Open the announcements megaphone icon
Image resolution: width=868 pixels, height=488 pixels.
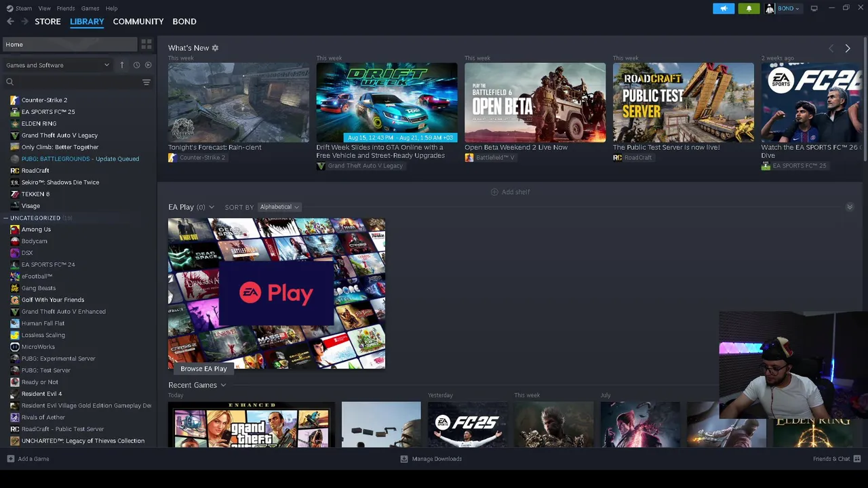[x=724, y=8]
